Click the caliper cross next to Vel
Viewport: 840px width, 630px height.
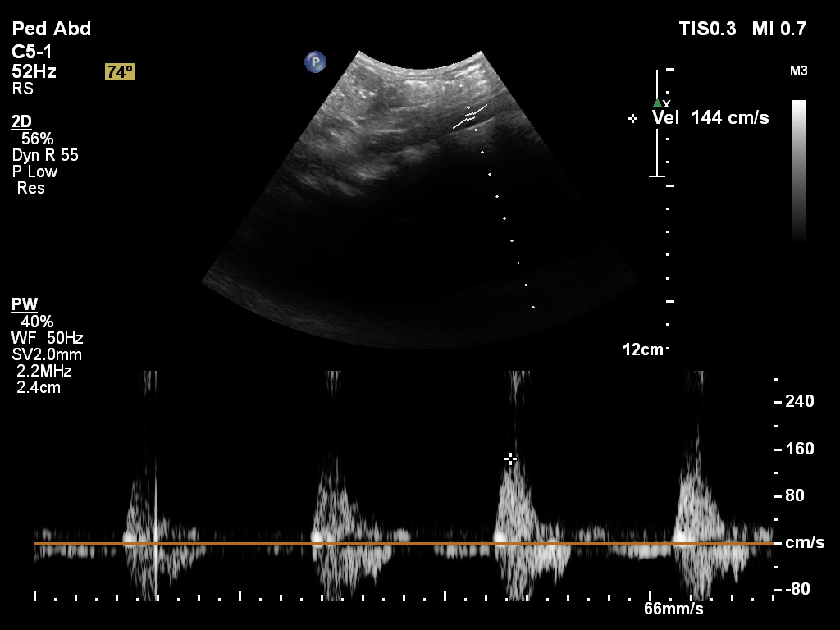point(632,118)
